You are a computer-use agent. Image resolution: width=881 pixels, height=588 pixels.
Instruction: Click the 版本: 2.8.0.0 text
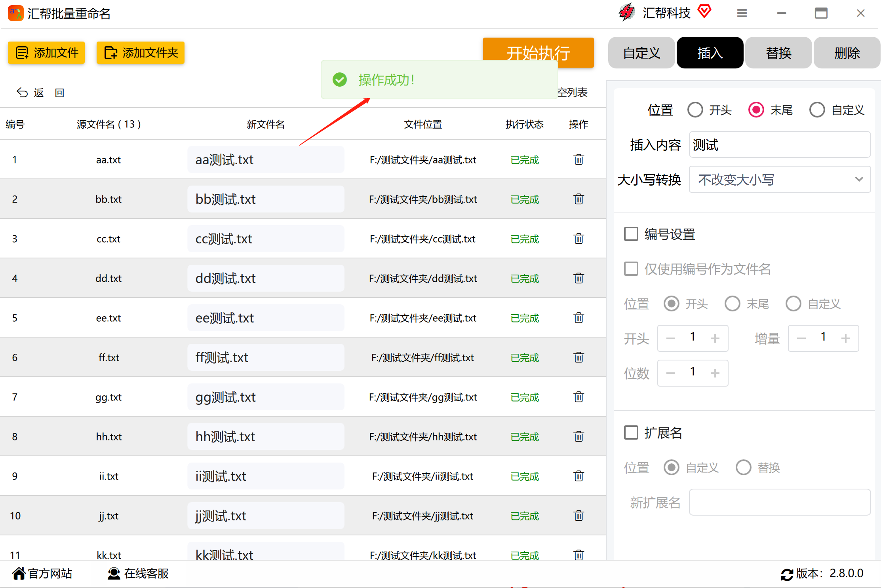click(830, 573)
